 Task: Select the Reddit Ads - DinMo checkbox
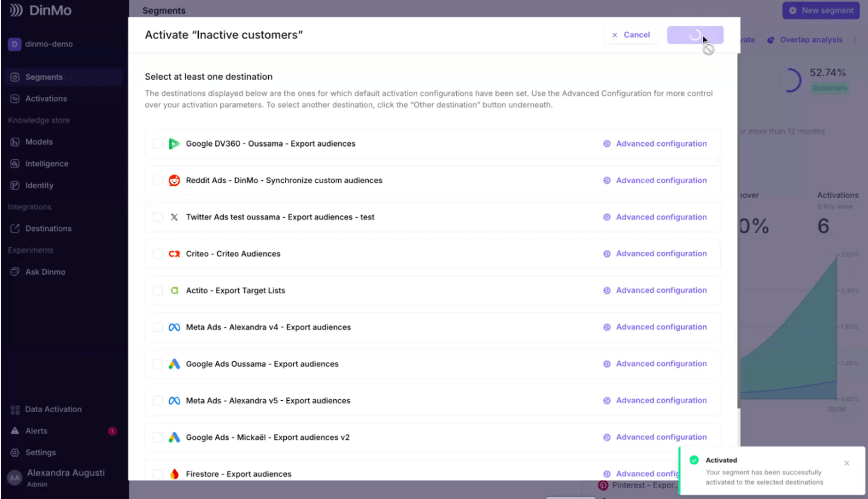158,181
